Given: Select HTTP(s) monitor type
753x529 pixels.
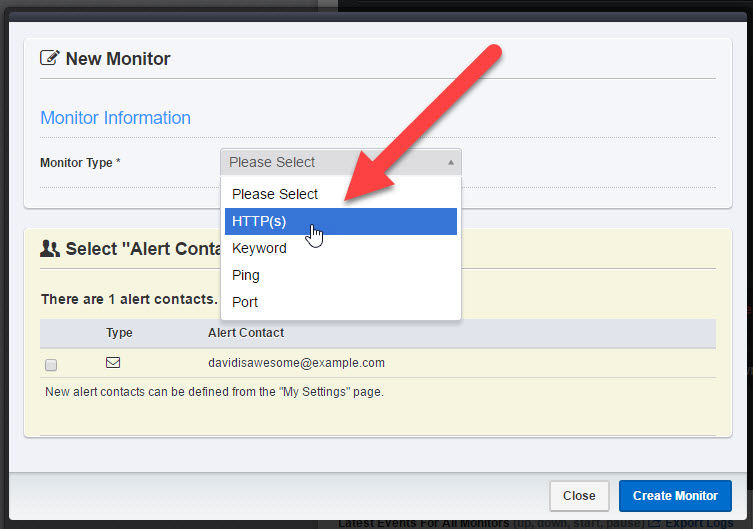Looking at the screenshot, I should 341,221.
